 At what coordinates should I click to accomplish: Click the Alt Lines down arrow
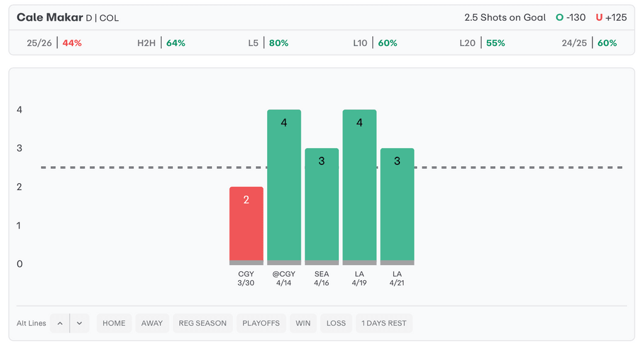[x=79, y=323]
